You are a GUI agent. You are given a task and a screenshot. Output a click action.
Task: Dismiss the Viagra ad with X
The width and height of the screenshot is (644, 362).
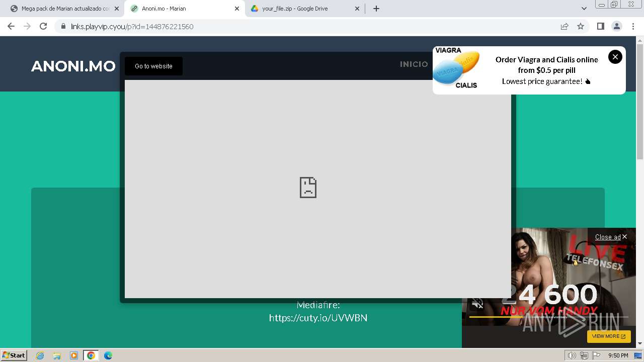[x=615, y=57]
